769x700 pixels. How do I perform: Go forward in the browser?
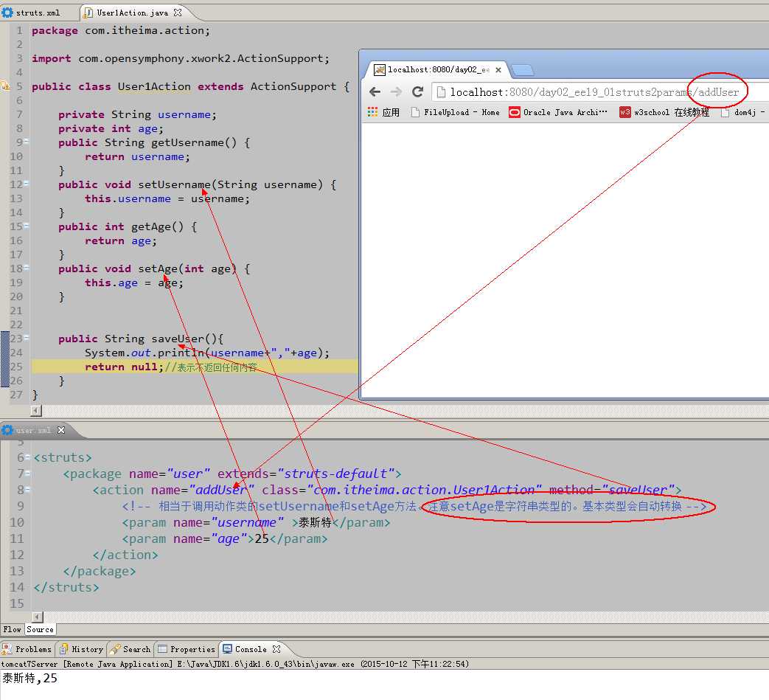396,91
